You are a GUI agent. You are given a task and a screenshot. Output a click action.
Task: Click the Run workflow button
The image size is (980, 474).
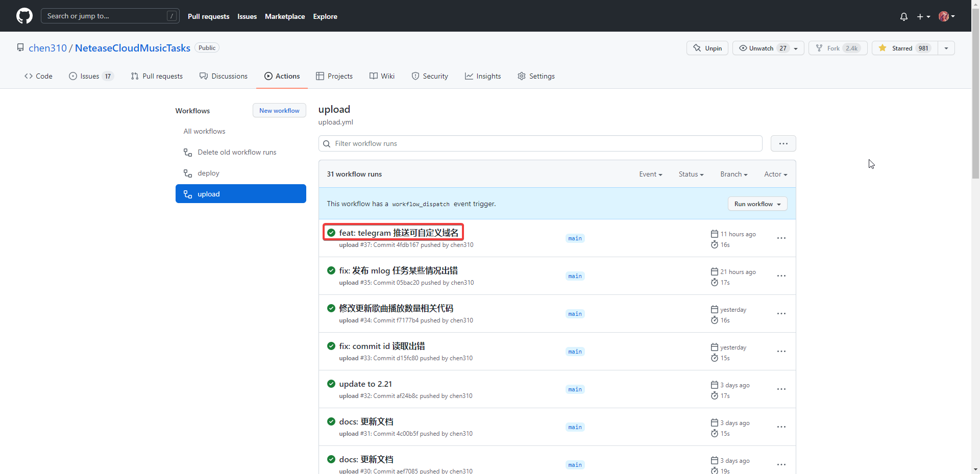click(757, 204)
